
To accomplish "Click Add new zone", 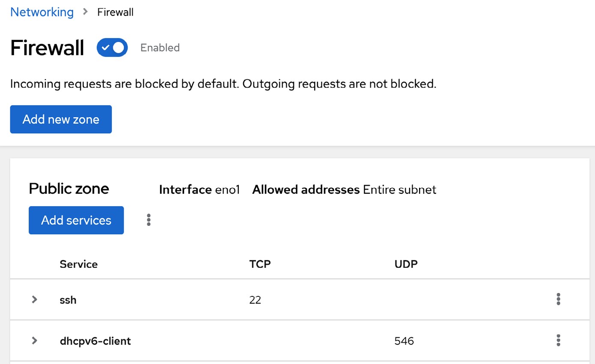I will pyautogui.click(x=60, y=119).
